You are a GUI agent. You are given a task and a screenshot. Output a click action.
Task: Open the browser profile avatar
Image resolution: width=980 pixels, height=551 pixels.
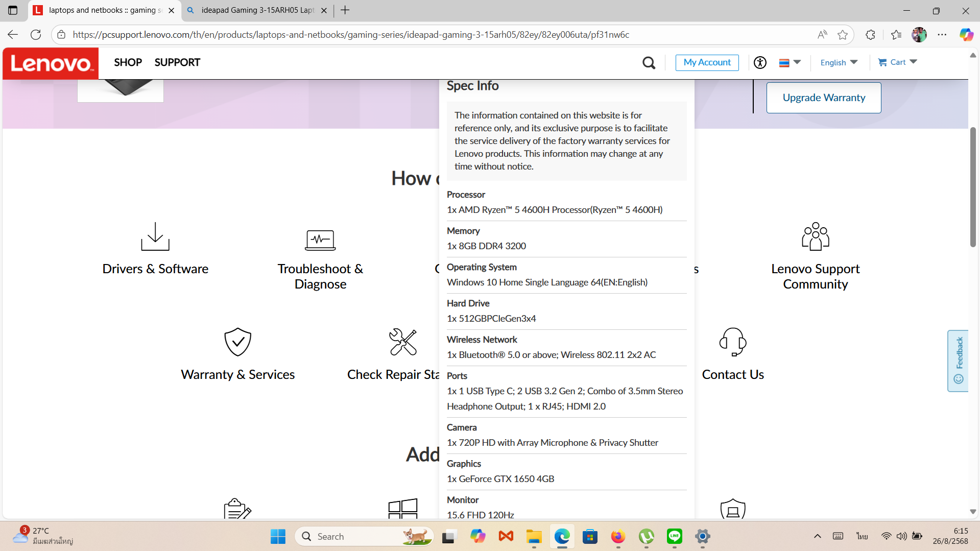click(919, 35)
